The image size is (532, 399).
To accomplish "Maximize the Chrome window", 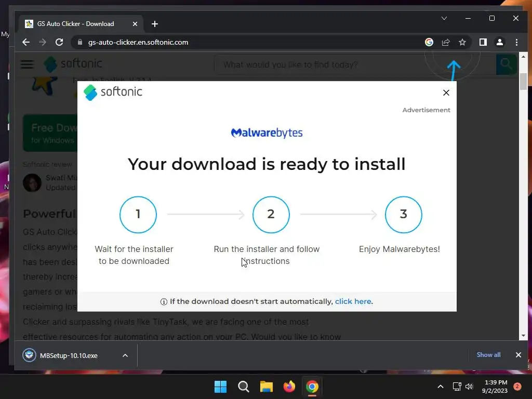I will point(491,18).
